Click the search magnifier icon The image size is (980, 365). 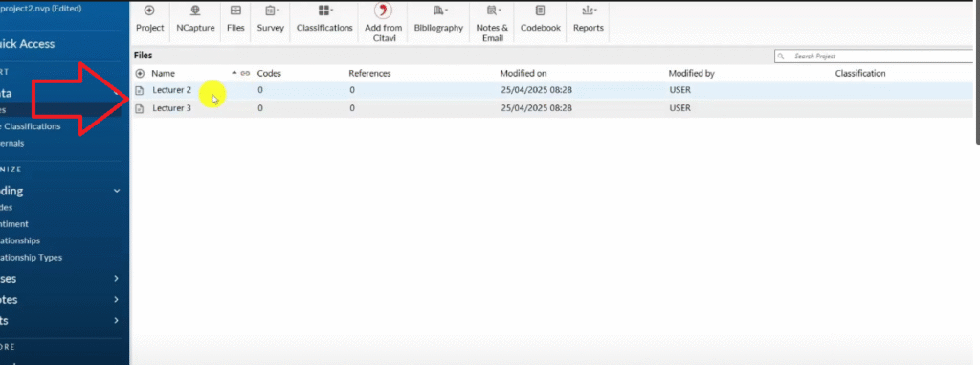(781, 57)
